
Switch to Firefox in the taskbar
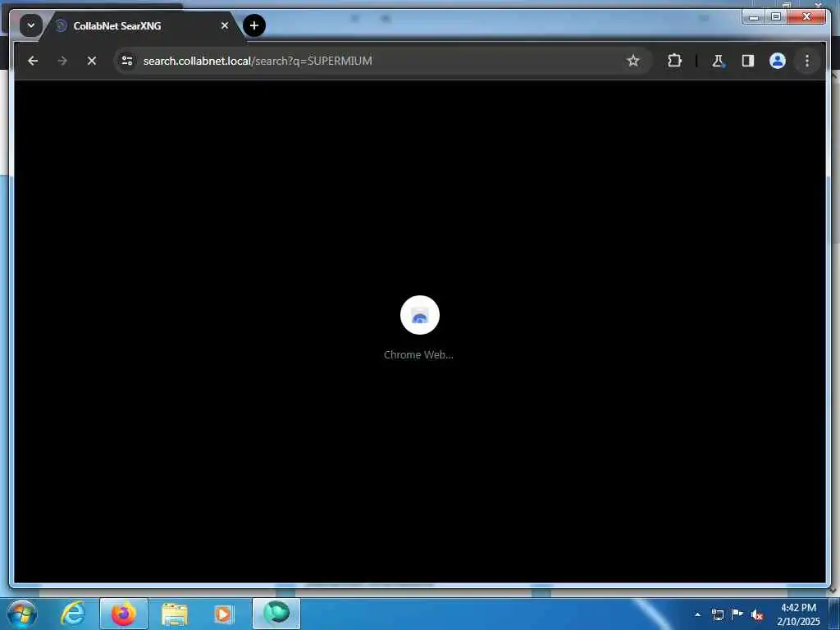(123, 614)
